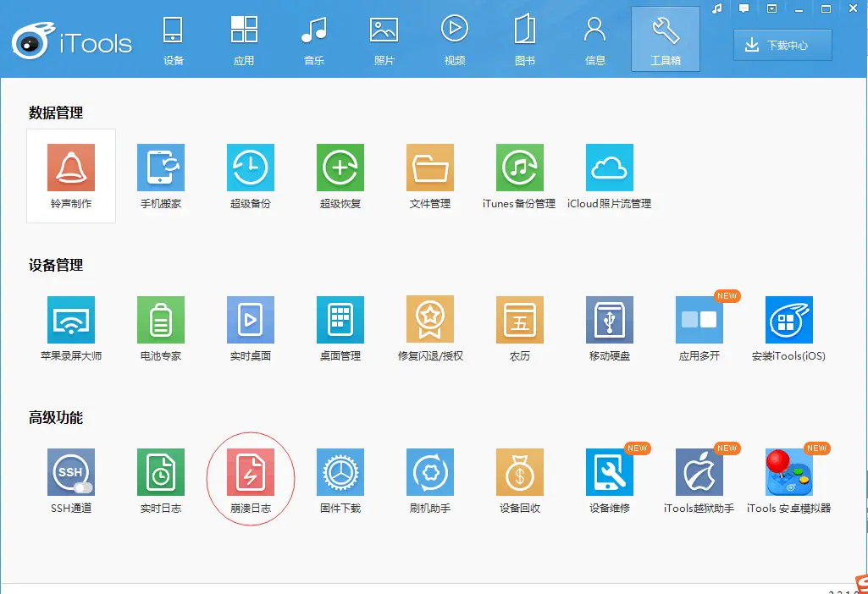Launch iTools越狱助手 jailbreak helper
The width and height of the screenshot is (868, 594).
(699, 481)
